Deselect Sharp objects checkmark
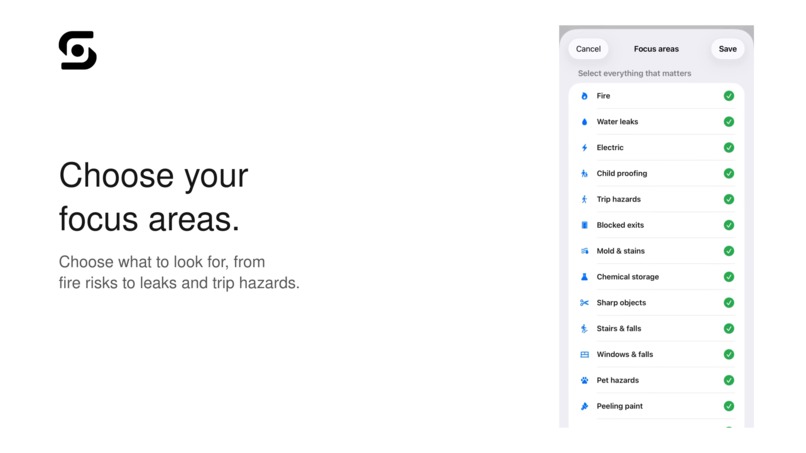 tap(728, 302)
